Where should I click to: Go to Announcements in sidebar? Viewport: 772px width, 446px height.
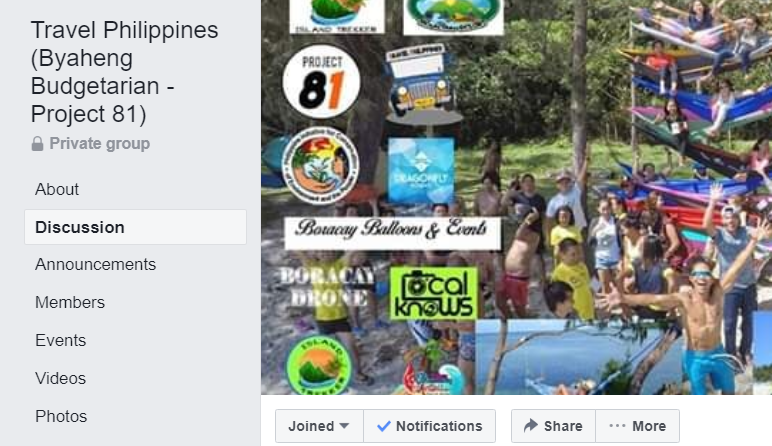point(96,264)
